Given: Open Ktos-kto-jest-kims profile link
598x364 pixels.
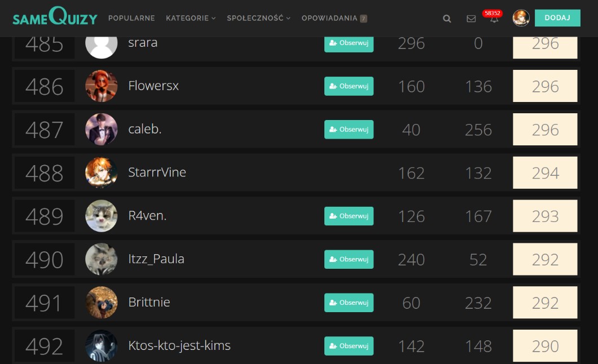Looking at the screenshot, I should [x=179, y=345].
